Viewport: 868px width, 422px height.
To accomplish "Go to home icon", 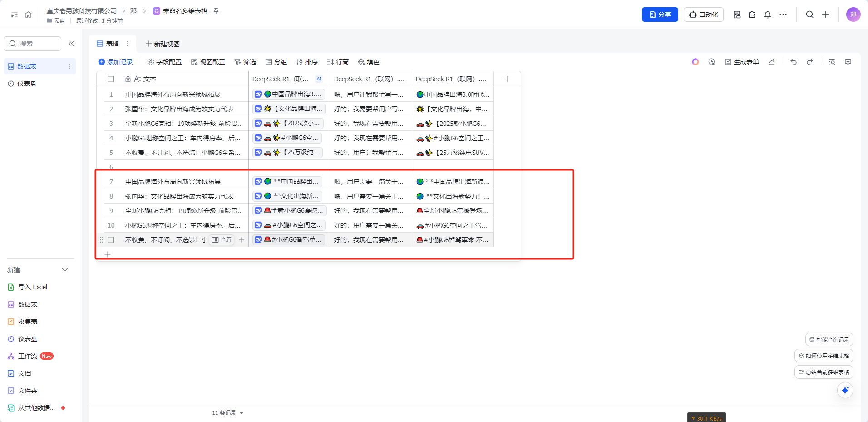I will coord(28,15).
